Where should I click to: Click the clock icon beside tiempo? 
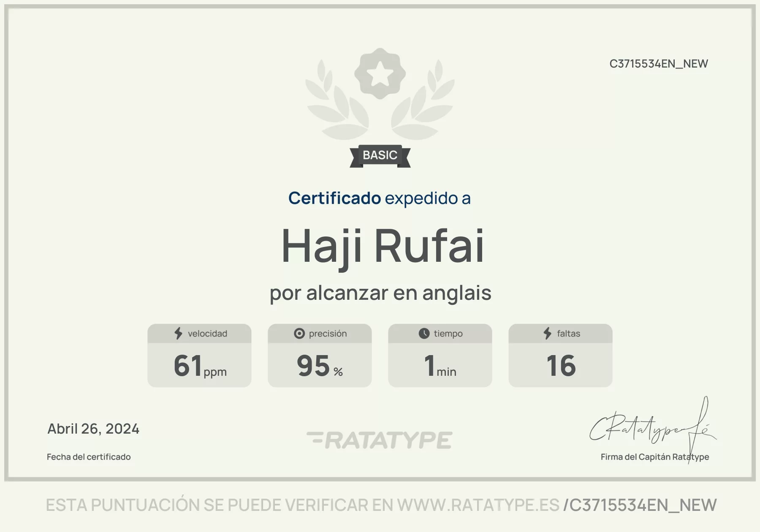point(424,334)
